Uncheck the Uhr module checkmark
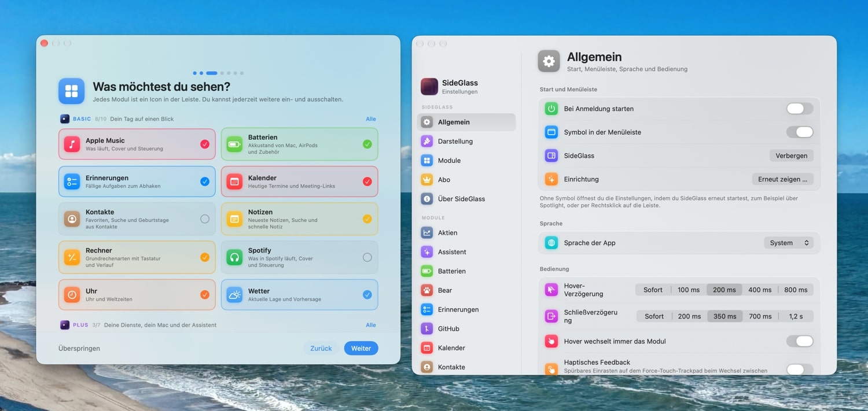The width and height of the screenshot is (868, 411). 205,295
